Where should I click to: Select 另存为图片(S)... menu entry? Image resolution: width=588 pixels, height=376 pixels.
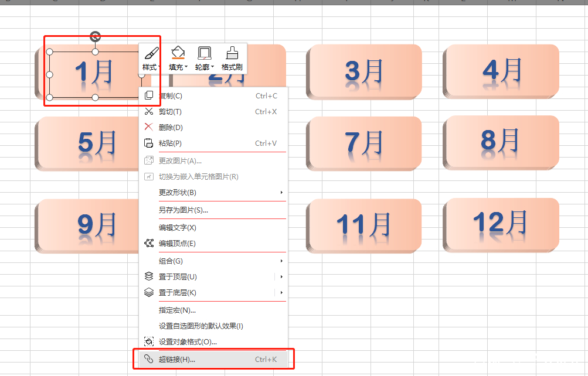click(x=213, y=210)
